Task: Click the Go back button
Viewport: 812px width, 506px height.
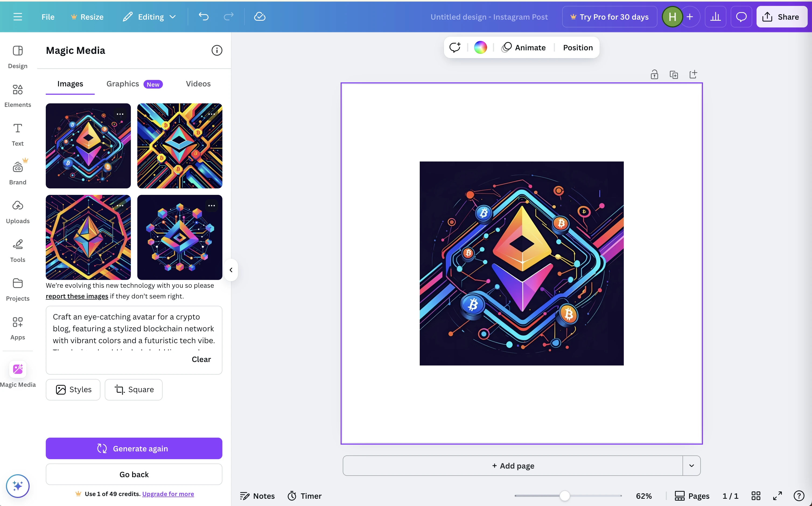Action: [x=134, y=474]
